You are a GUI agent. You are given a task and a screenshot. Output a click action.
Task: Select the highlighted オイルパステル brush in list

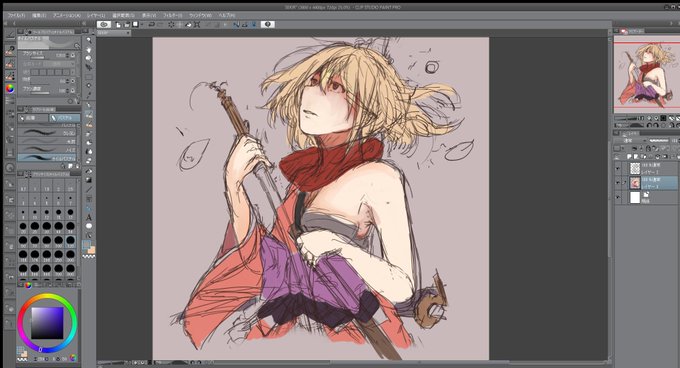(48, 158)
